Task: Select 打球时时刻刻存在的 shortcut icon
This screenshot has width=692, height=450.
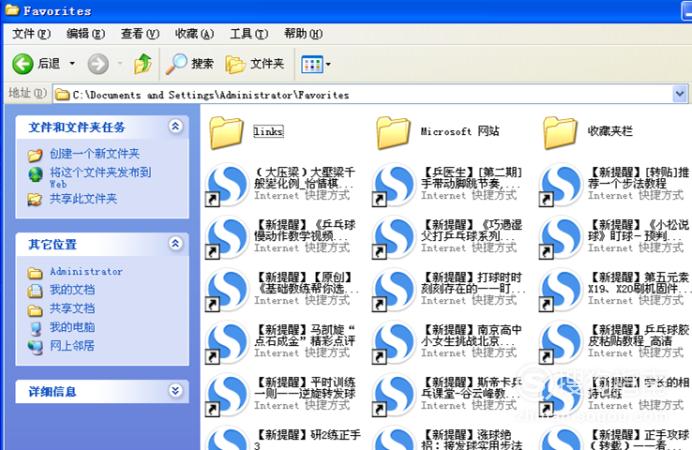Action: [x=394, y=290]
